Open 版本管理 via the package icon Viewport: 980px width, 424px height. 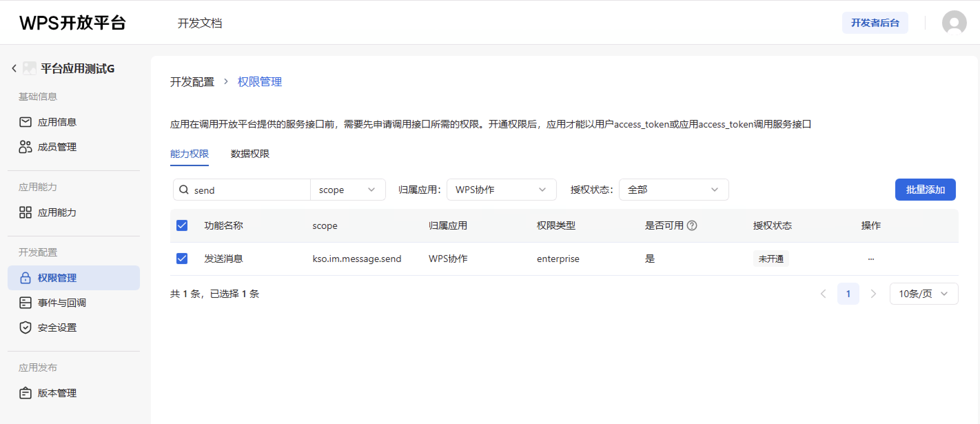click(x=25, y=393)
